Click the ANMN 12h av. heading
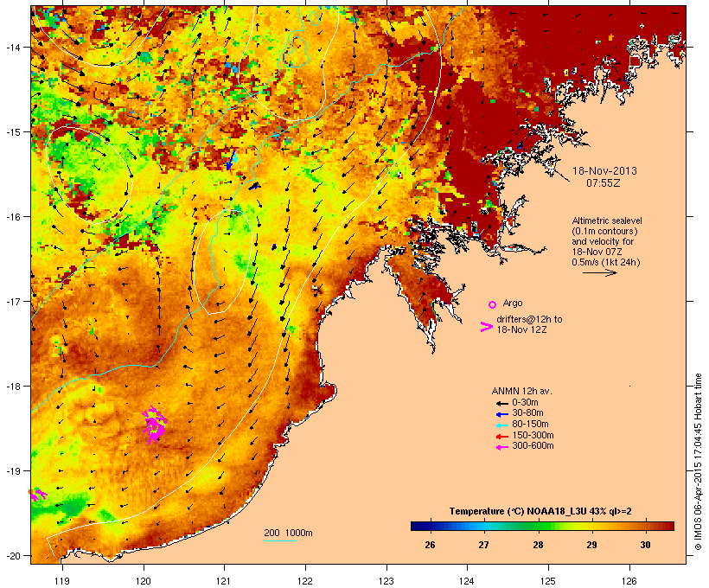The width and height of the screenshot is (709, 588). (521, 391)
